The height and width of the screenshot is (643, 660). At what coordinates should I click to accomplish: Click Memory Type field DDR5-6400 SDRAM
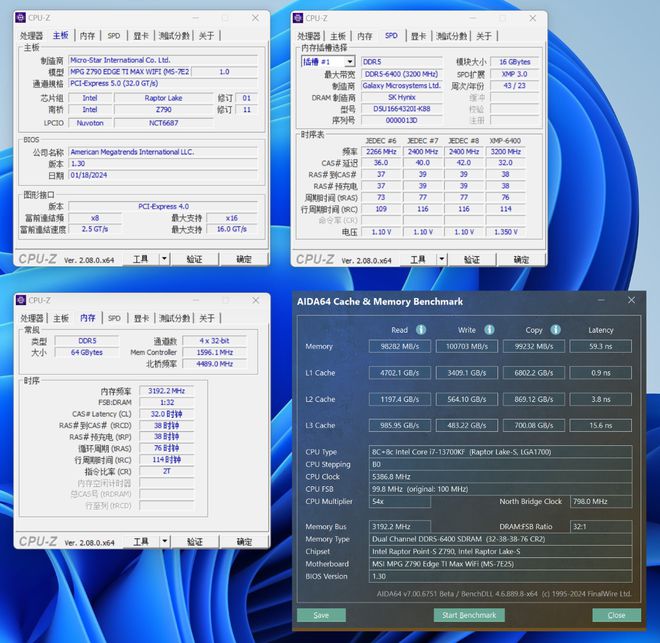tap(500, 539)
